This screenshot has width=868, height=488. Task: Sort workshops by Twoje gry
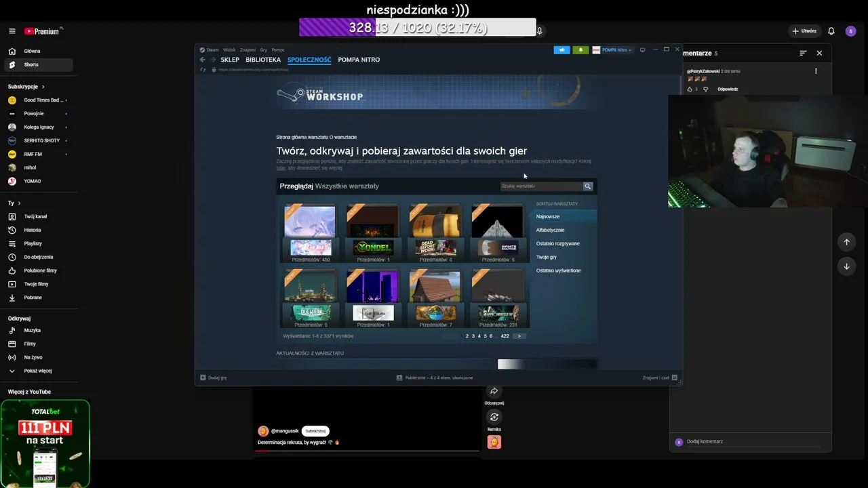(x=547, y=257)
